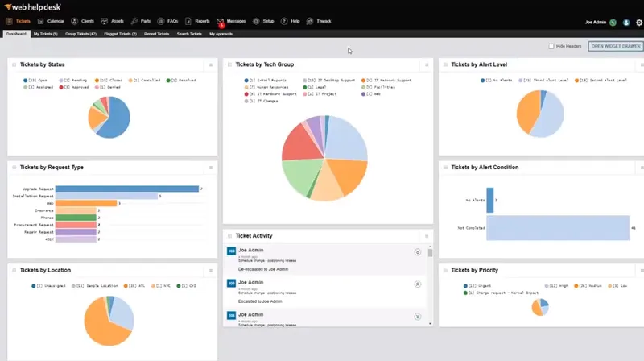The width and height of the screenshot is (644, 361).
Task: Click the green status icon beside Joe Admin
Action: click(x=613, y=23)
